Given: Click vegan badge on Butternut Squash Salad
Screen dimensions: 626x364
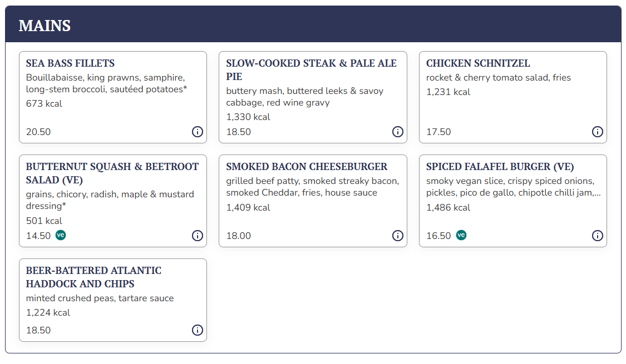Looking at the screenshot, I should (61, 235).
